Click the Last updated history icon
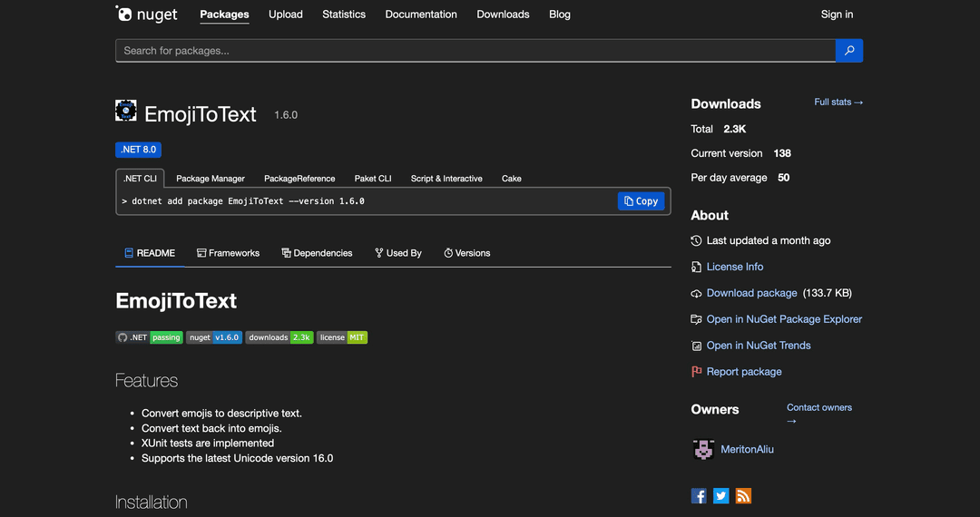Screen dimensions: 980x517 click(696, 240)
